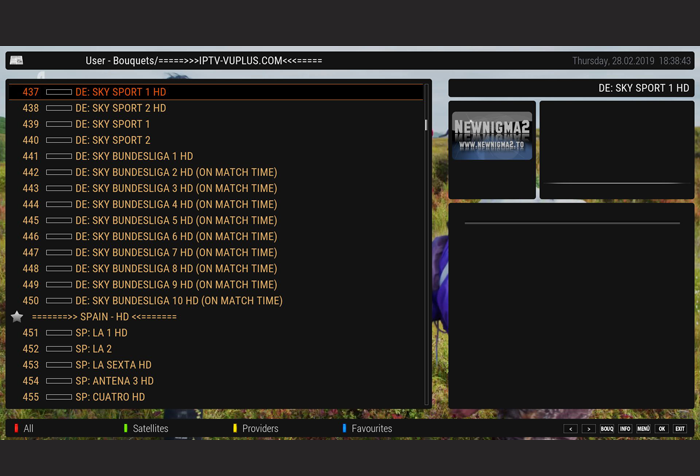The width and height of the screenshot is (700, 476).
Task: Click progress bar of channel 445
Action: (x=59, y=221)
